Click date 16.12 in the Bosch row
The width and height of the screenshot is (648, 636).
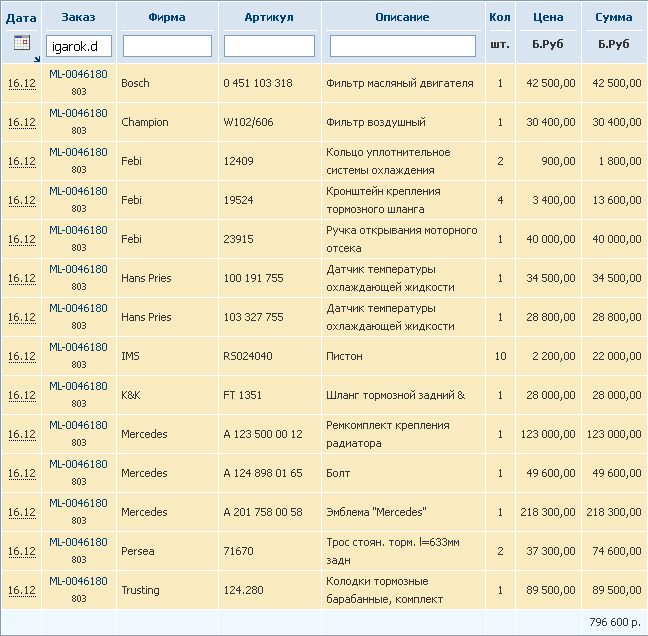pyautogui.click(x=22, y=83)
